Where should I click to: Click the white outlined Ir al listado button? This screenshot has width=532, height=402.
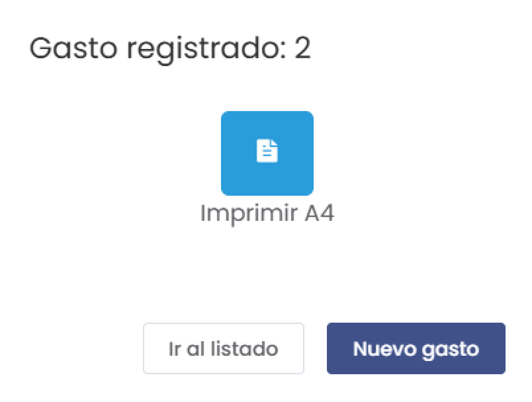tap(223, 348)
